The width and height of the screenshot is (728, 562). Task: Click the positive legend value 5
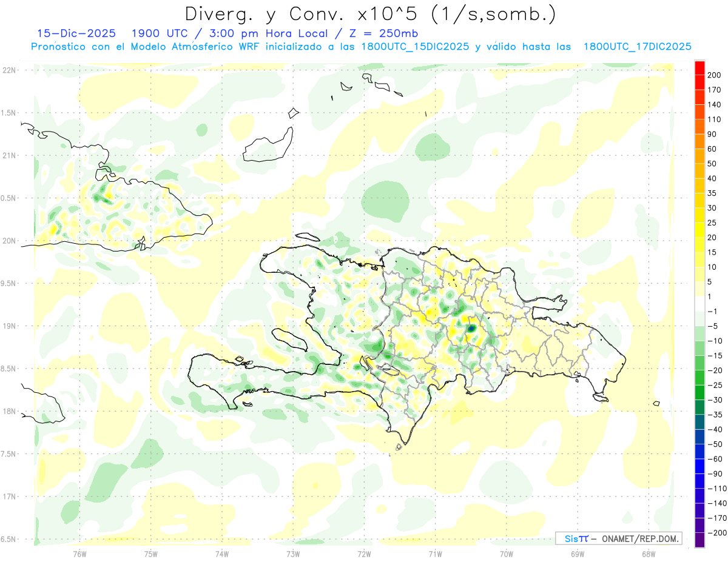click(x=711, y=282)
